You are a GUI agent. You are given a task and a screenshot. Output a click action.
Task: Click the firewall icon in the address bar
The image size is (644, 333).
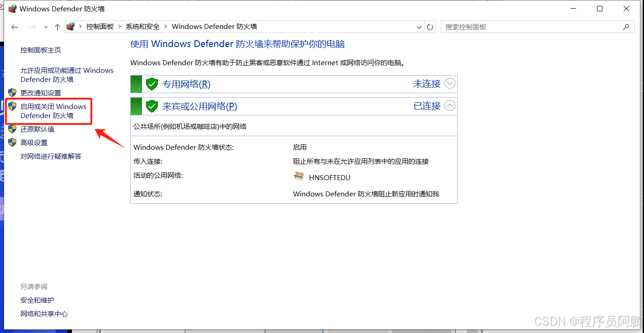[x=70, y=27]
